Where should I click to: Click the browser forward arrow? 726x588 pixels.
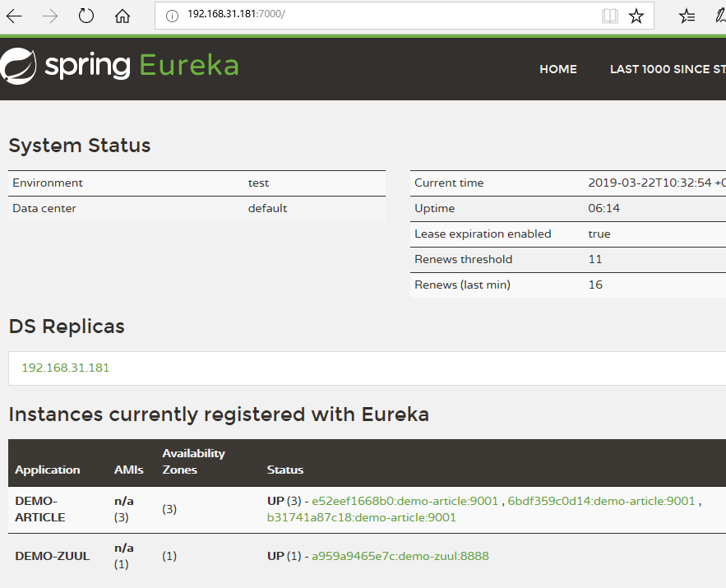(50, 16)
